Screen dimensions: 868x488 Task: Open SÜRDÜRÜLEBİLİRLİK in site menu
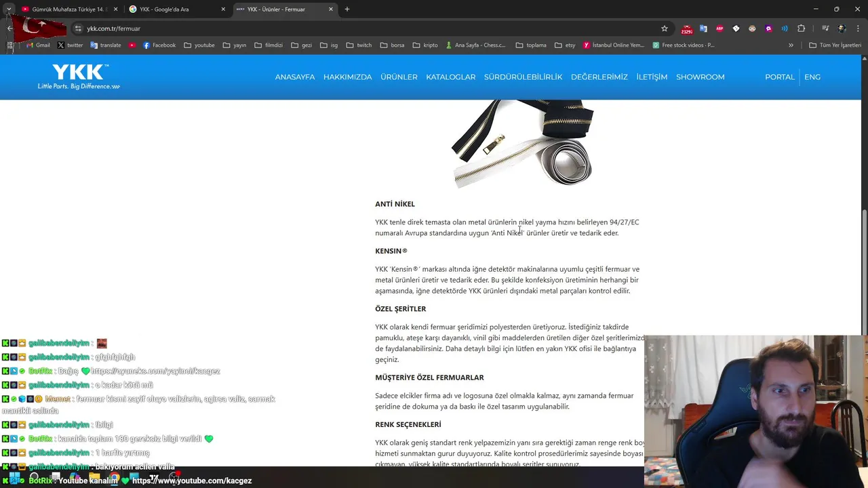click(x=524, y=77)
